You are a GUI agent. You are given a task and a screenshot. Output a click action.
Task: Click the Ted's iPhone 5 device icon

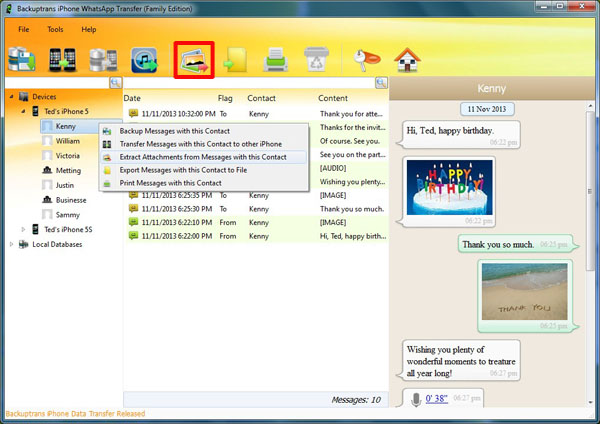pyautogui.click(x=35, y=111)
